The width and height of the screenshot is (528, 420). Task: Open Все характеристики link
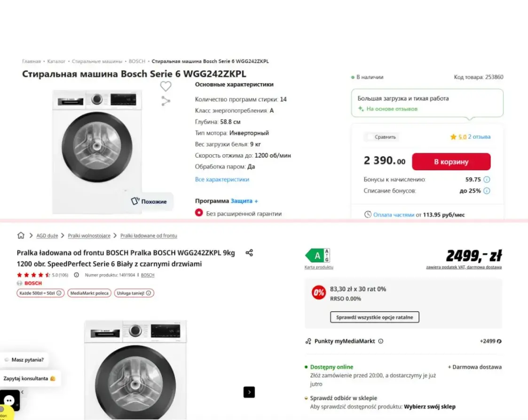(222, 180)
